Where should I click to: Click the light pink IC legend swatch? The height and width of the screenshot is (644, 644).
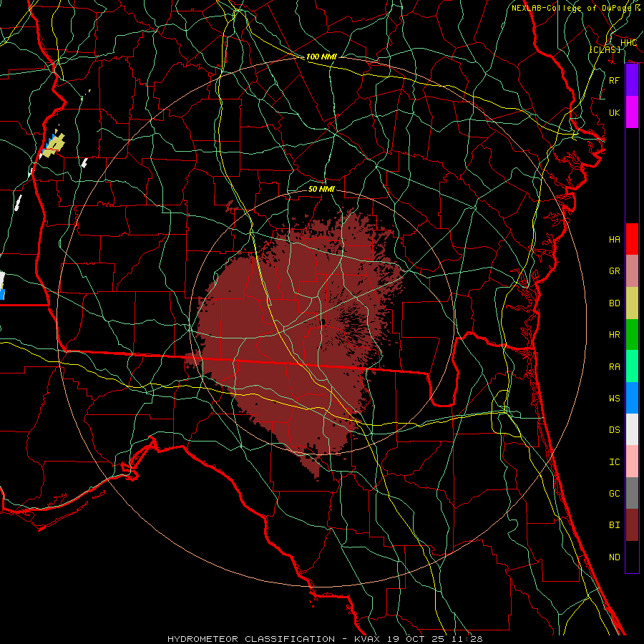pyautogui.click(x=632, y=462)
